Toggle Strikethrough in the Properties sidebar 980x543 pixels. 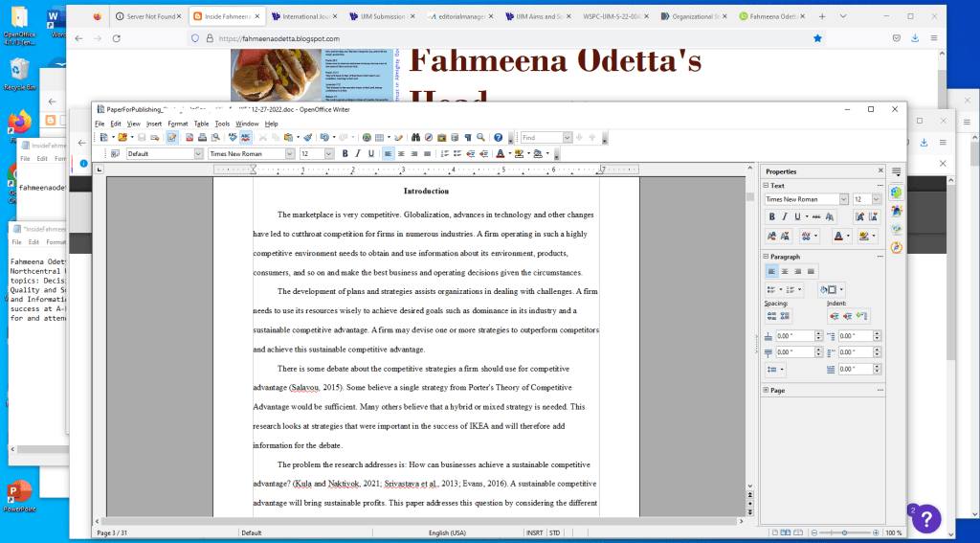point(816,216)
